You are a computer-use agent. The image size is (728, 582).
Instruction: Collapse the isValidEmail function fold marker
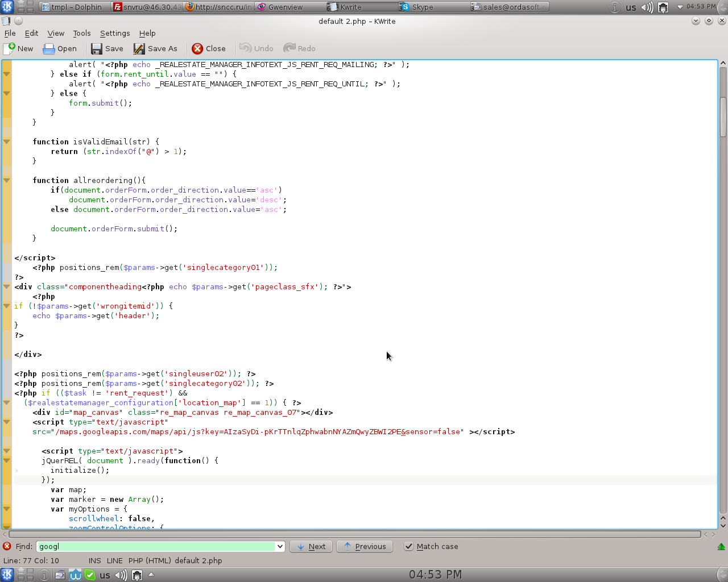pyautogui.click(x=7, y=142)
